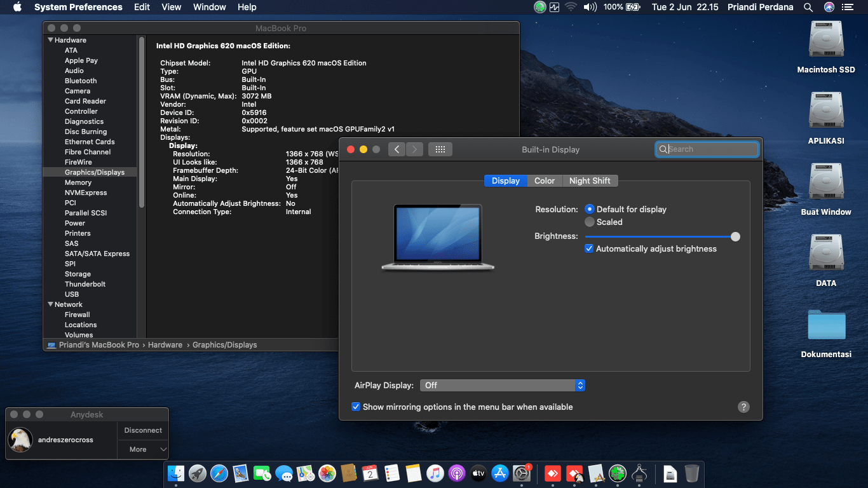Open Safari in the dock

[x=219, y=473]
